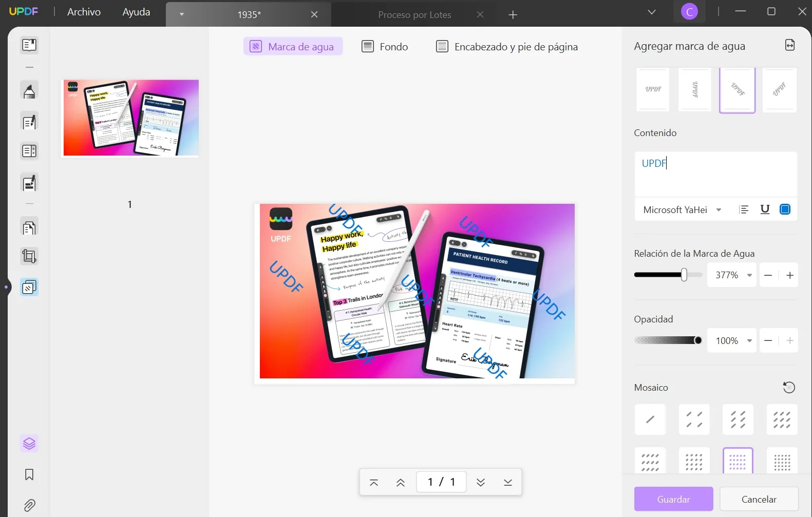Close the 1935* tab
The height and width of the screenshot is (517, 812).
tap(314, 15)
